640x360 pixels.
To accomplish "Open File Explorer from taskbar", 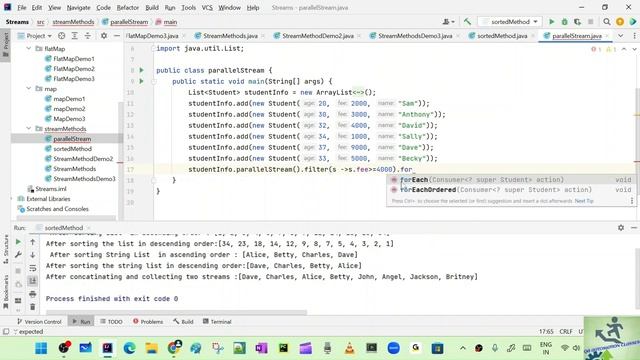I will [x=151, y=348].
